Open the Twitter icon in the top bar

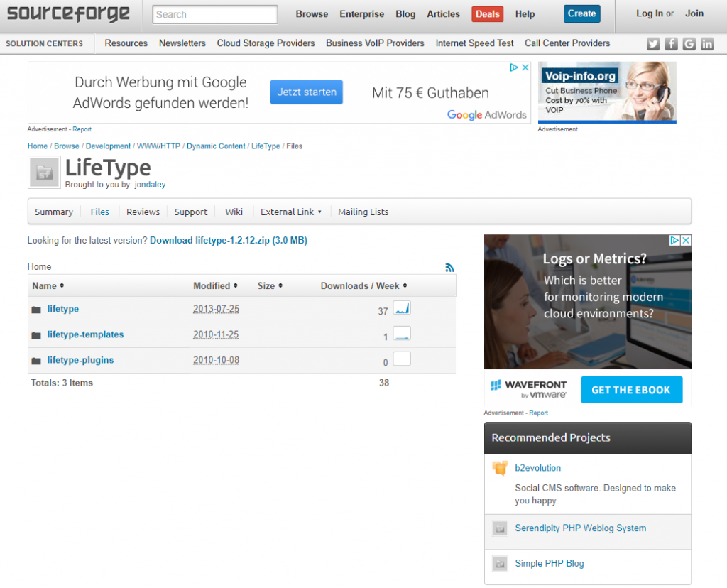point(652,43)
